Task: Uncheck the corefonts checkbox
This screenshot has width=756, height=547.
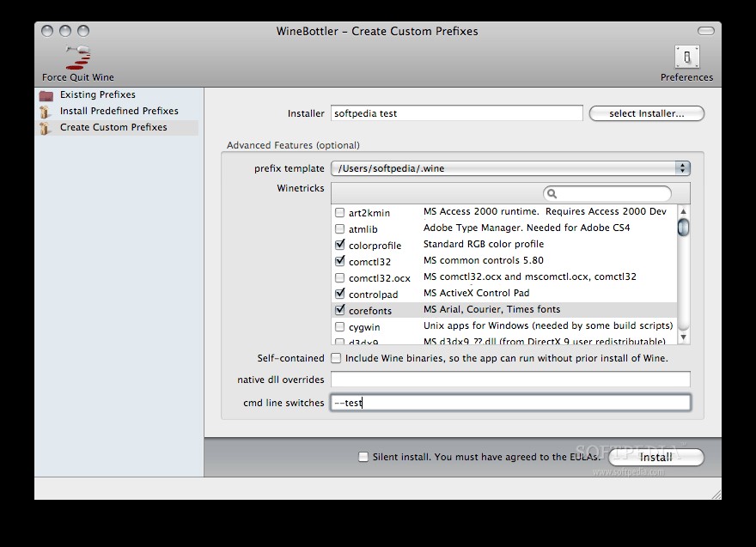Action: click(340, 310)
